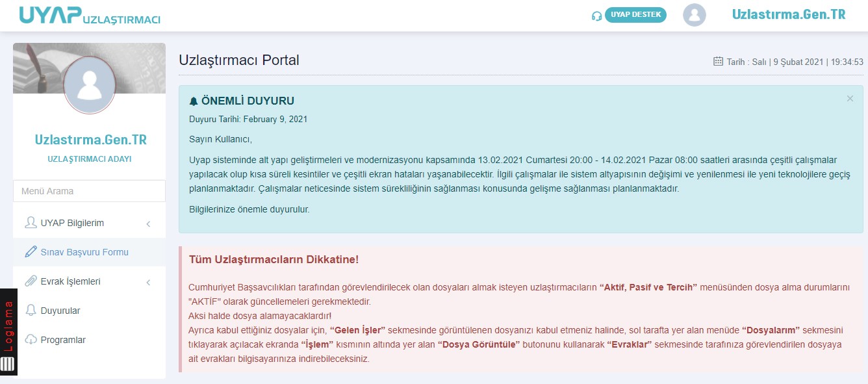Click the calendar icon next to Tarih
The width and height of the screenshot is (868, 384).
(718, 62)
